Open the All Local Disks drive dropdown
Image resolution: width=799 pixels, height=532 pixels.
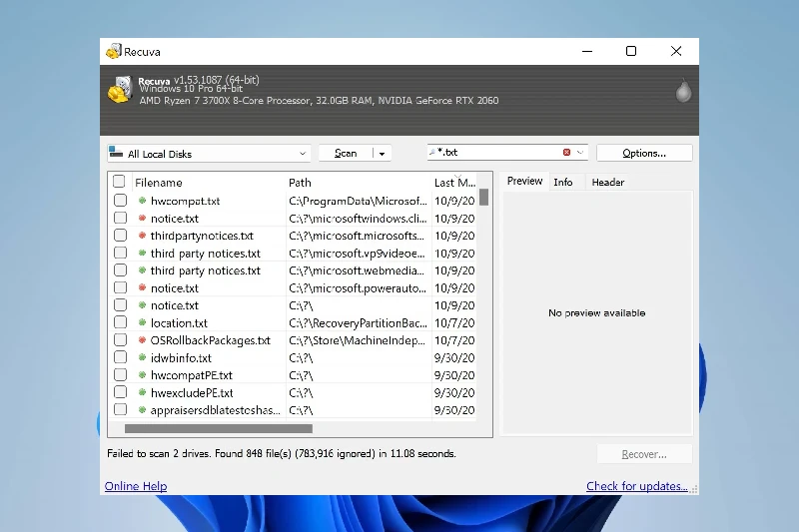[303, 154]
